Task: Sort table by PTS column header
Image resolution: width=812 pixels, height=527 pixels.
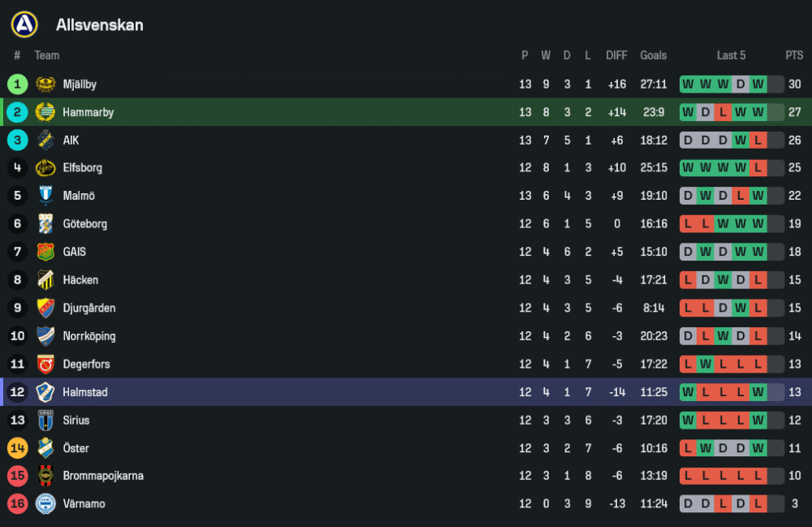Action: click(794, 55)
